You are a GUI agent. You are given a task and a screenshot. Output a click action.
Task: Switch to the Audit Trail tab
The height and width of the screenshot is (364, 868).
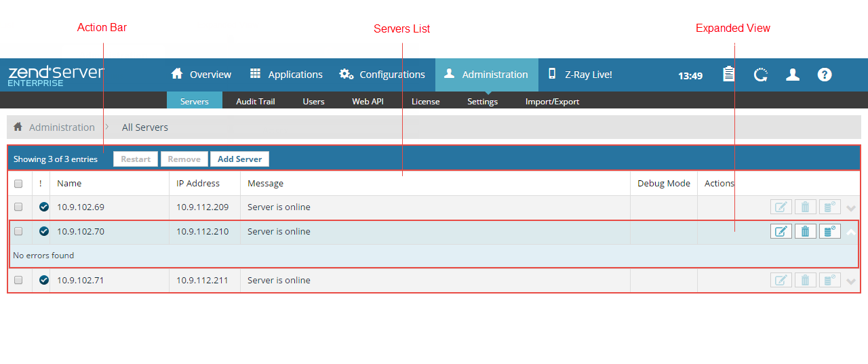255,102
